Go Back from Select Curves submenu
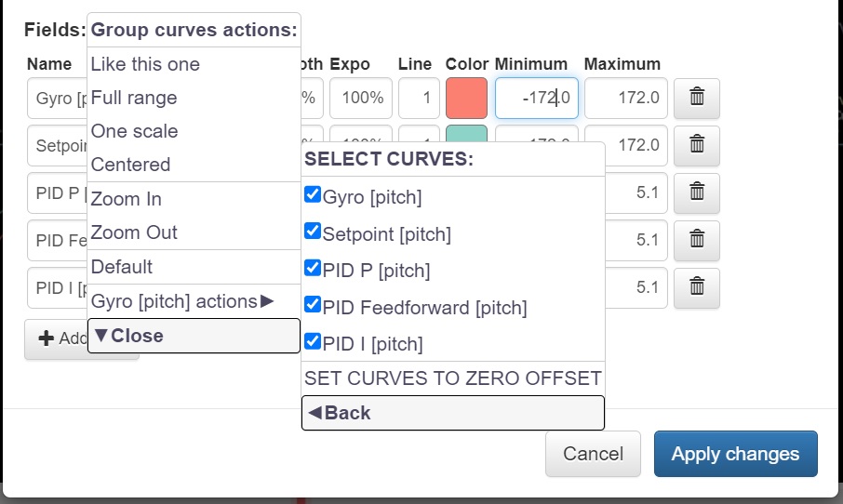843x504 pixels. (x=452, y=413)
